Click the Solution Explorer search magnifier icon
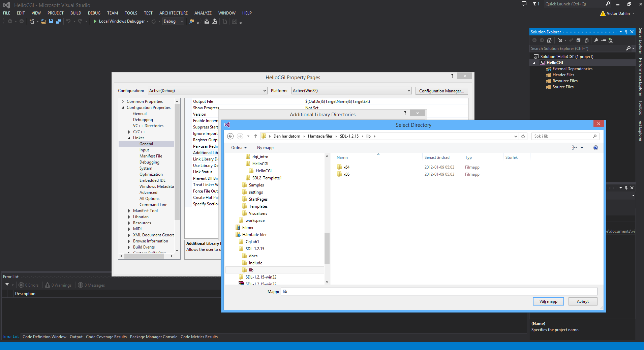The width and height of the screenshot is (644, 350). click(x=628, y=49)
